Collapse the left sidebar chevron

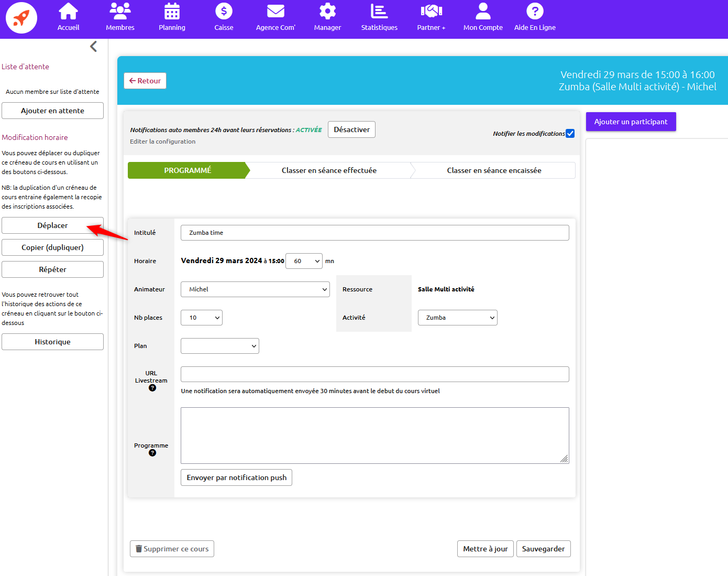point(93,47)
